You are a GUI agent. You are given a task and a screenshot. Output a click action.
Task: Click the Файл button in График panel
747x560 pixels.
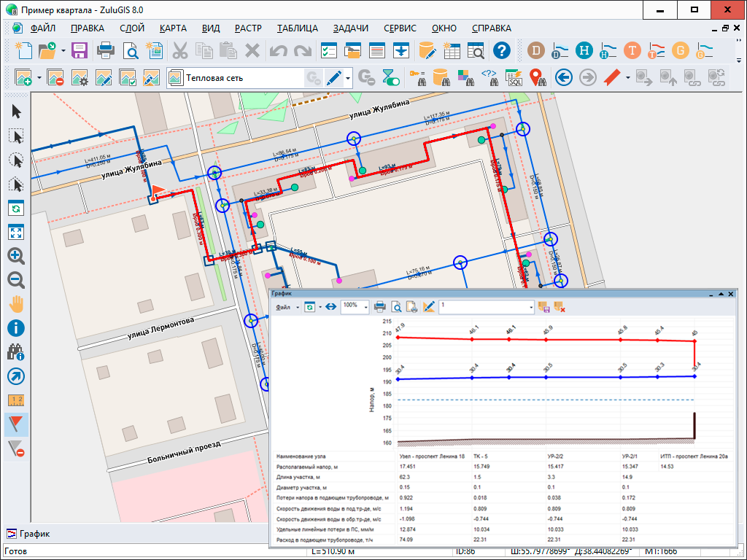click(x=284, y=306)
